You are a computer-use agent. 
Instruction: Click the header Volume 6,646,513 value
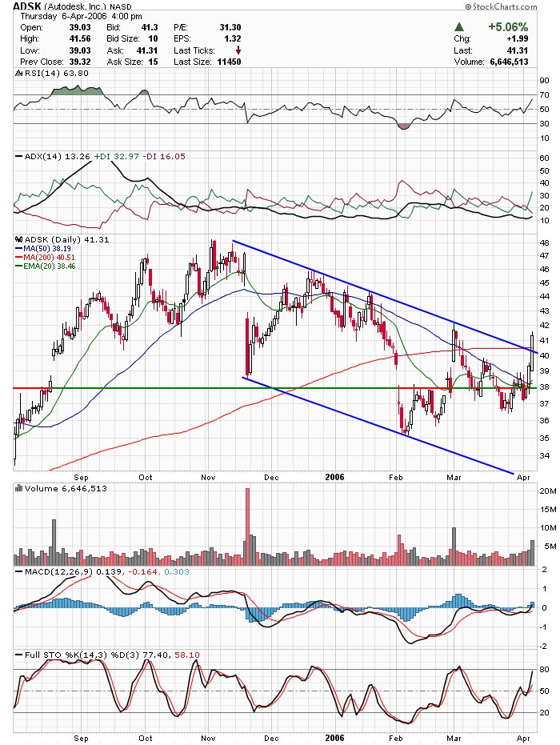[509, 62]
